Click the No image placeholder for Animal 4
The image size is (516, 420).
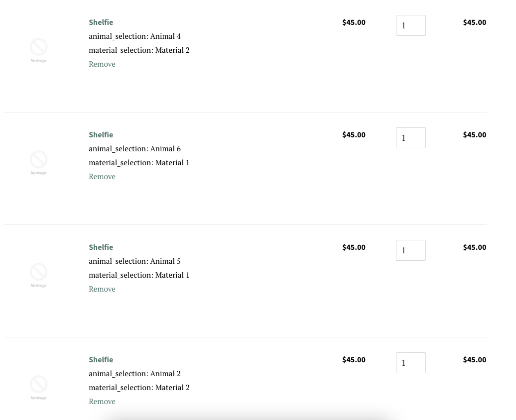pyautogui.click(x=38, y=50)
